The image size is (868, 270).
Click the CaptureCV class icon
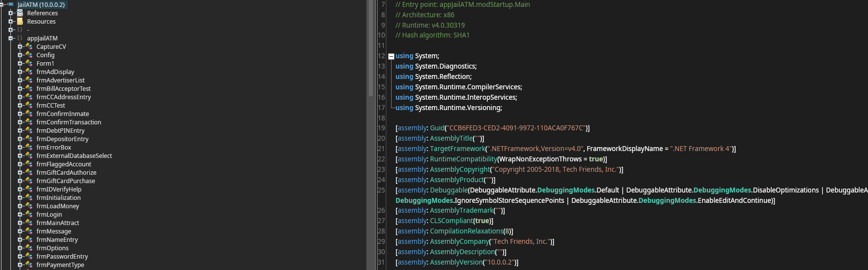coord(29,46)
